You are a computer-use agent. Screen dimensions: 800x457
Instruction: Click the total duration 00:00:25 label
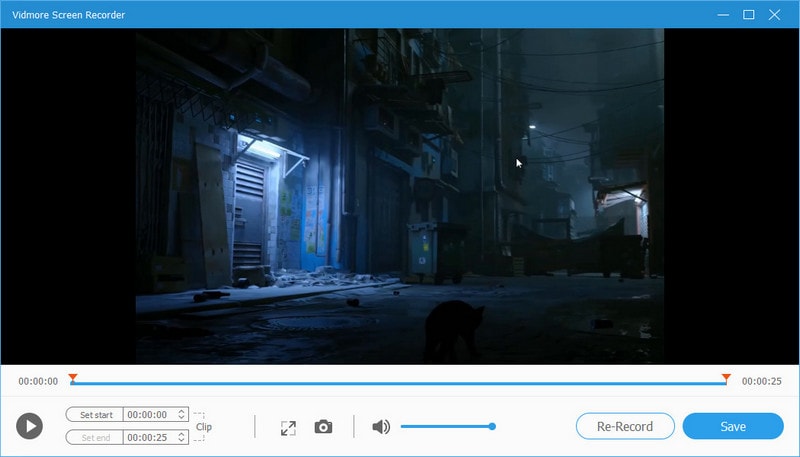pos(762,381)
